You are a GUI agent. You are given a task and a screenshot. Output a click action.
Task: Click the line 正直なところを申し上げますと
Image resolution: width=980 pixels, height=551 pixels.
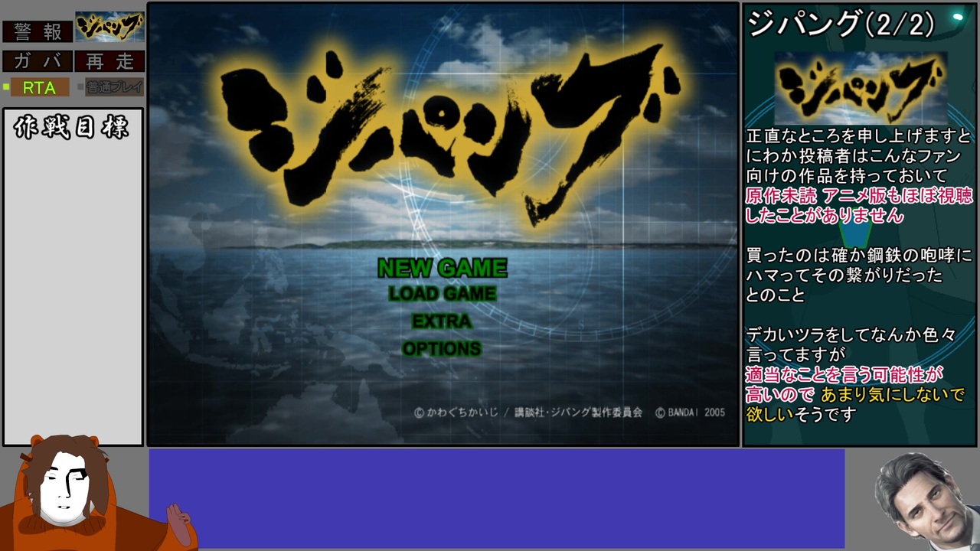coord(859,136)
